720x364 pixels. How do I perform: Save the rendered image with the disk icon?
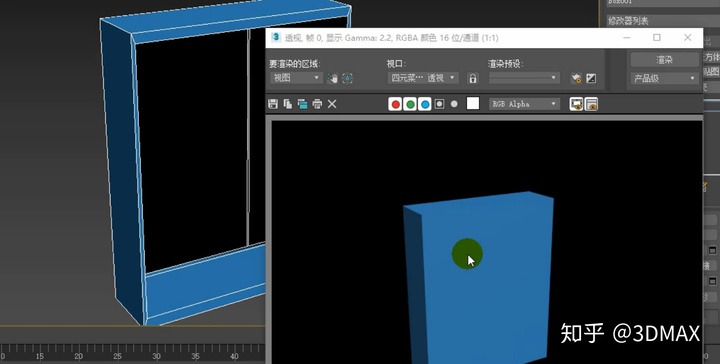tap(273, 104)
